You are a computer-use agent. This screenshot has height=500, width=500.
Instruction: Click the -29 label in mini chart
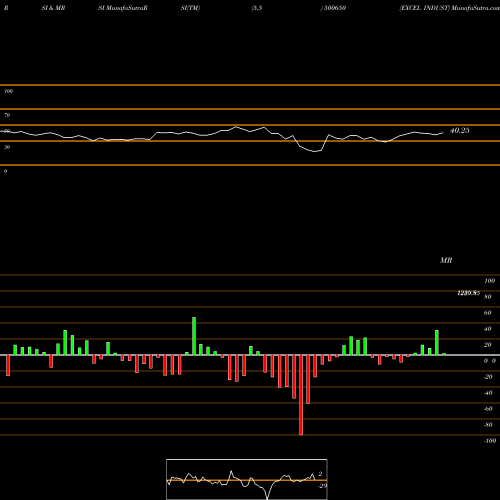[x=323, y=486]
